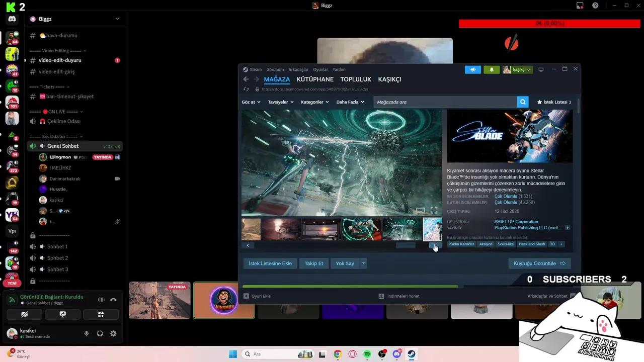644x362 pixels.
Task: Switch Steam to Big Picture mode
Action: point(541,69)
